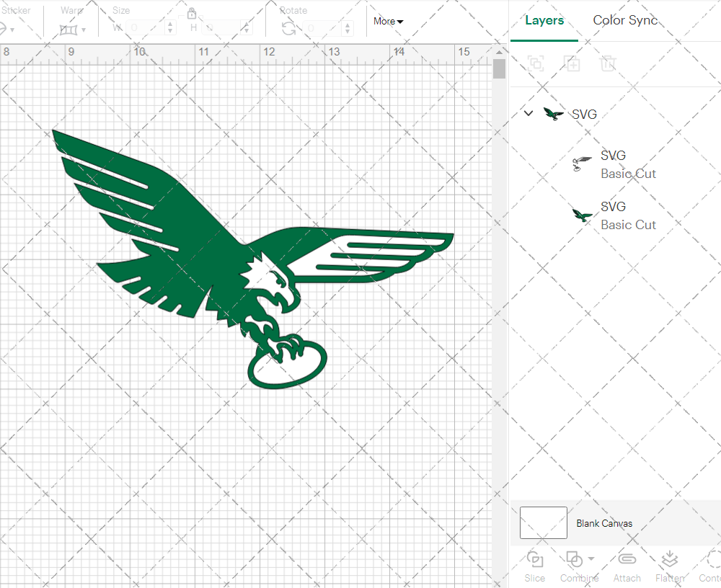Select the outline SVG Basic Cut layer
Viewport: 721px width, 588px height.
tap(627, 164)
